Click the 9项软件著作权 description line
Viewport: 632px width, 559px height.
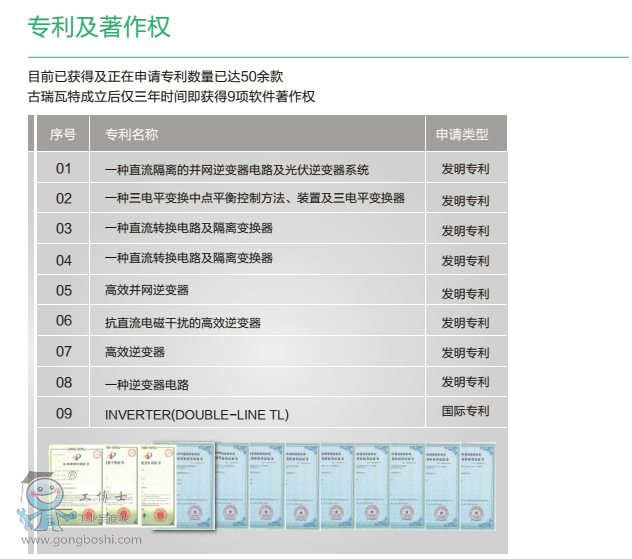172,97
